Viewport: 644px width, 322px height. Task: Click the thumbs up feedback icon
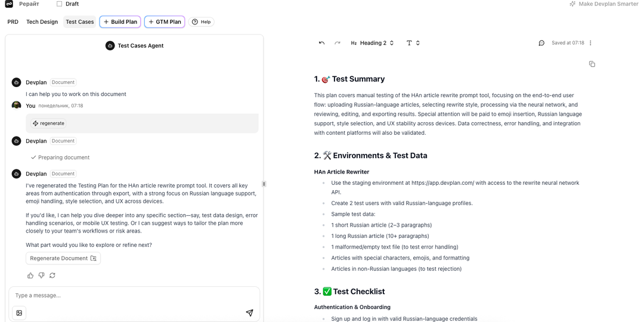pos(30,275)
